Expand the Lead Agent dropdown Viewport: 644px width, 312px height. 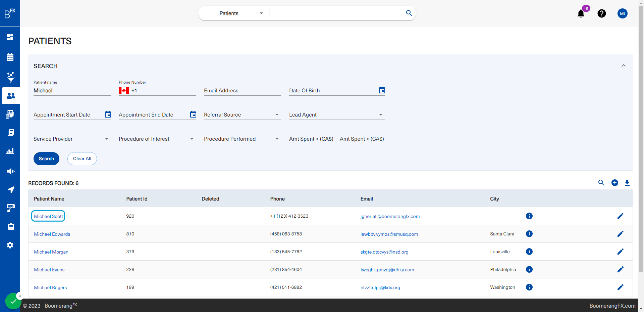click(336, 115)
